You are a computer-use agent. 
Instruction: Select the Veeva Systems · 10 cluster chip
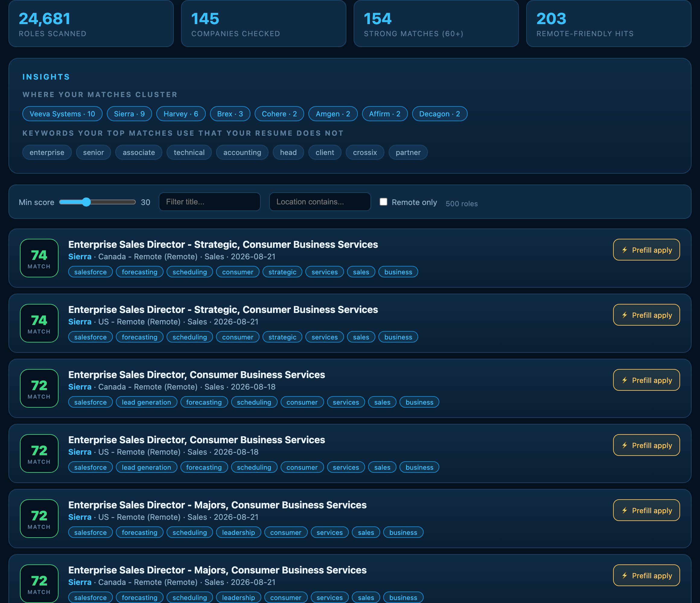tap(62, 114)
